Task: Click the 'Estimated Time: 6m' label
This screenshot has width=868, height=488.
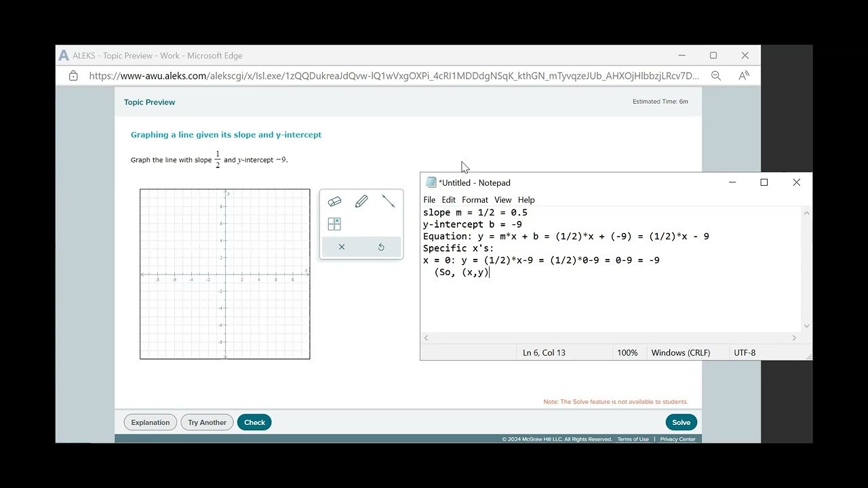Action: click(x=660, y=102)
